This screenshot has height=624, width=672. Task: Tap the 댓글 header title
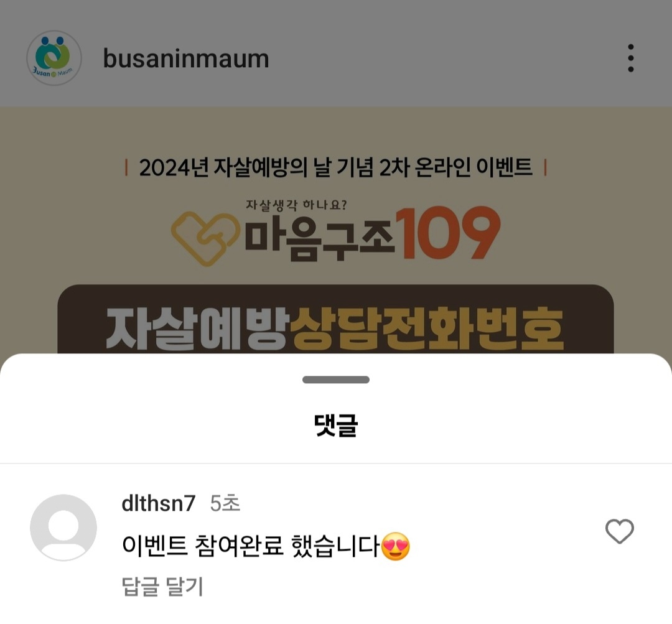pyautogui.click(x=336, y=425)
